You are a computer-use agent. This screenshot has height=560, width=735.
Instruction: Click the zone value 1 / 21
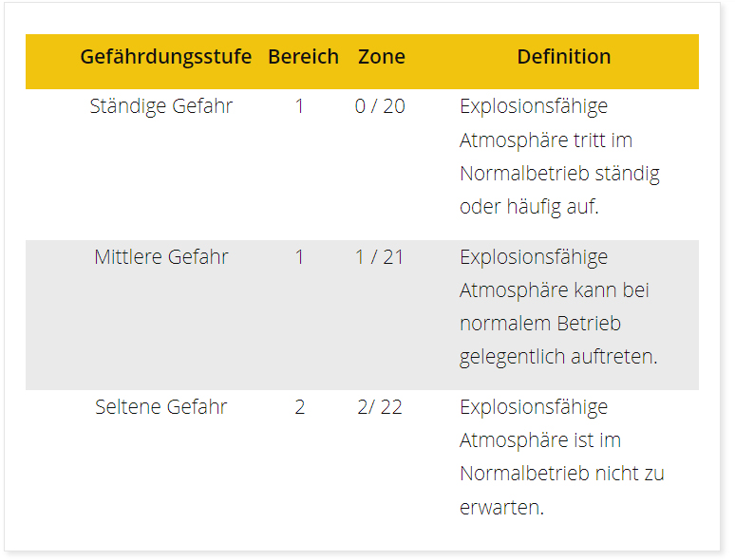[x=380, y=257]
